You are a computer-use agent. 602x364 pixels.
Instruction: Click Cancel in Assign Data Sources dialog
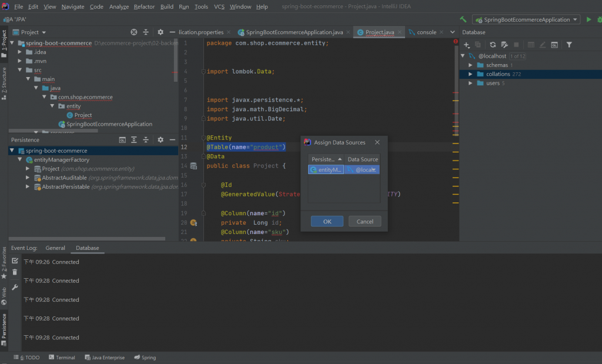(364, 222)
